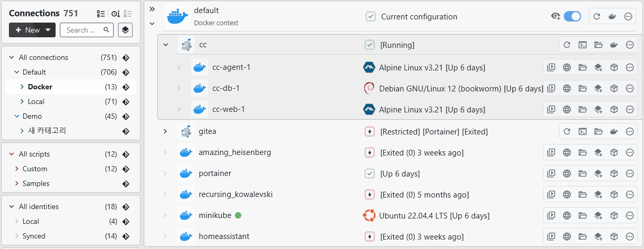Select the Samples scripts category
Viewport: 644px width, 249px height.
click(x=36, y=183)
